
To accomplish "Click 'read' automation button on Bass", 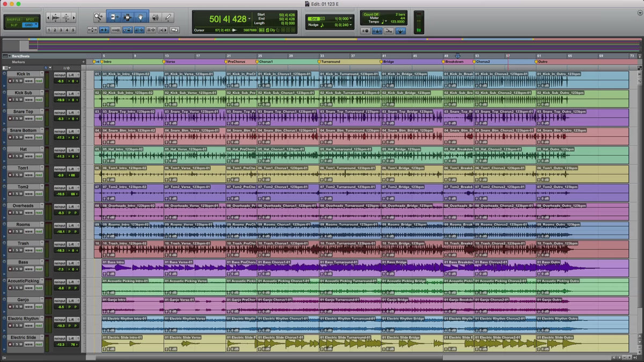I will click(39, 269).
